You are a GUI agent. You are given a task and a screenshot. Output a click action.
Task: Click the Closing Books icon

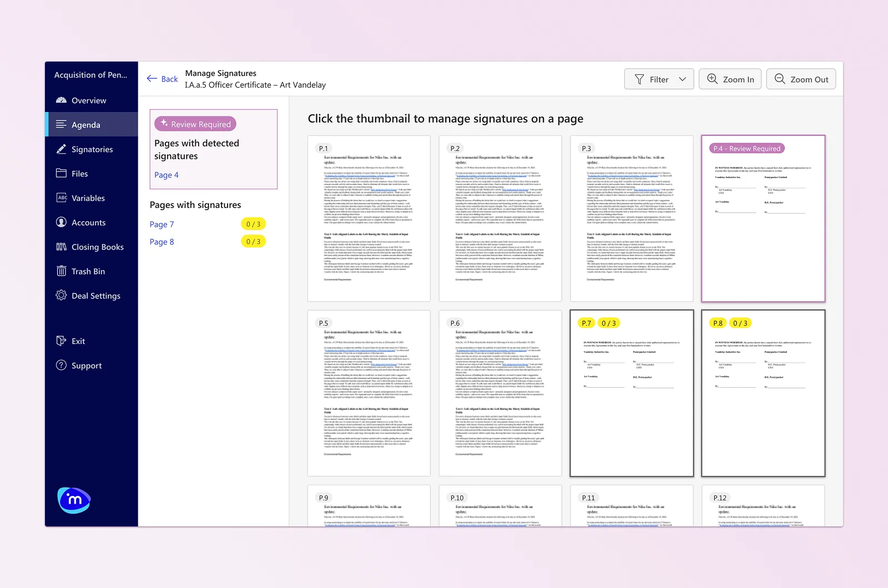pyautogui.click(x=61, y=246)
